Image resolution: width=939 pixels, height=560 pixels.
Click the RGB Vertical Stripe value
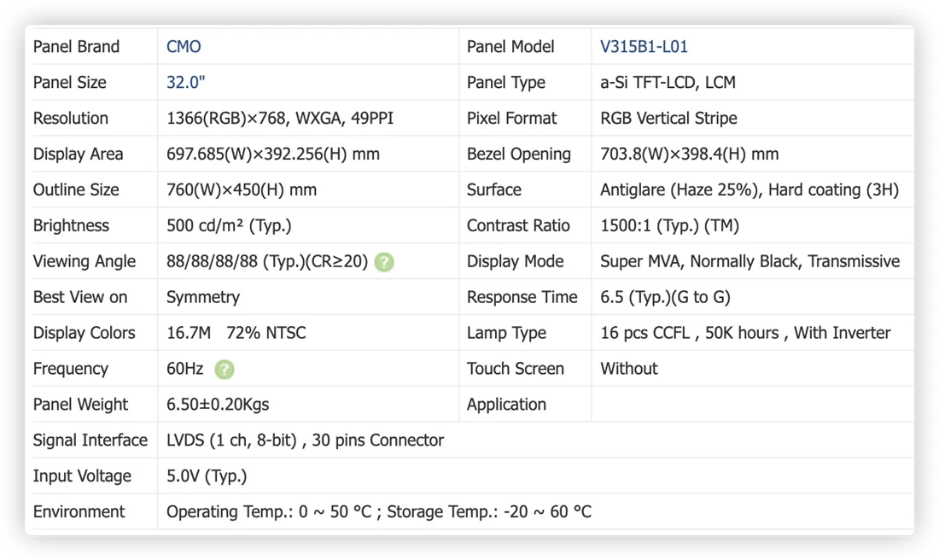(668, 118)
